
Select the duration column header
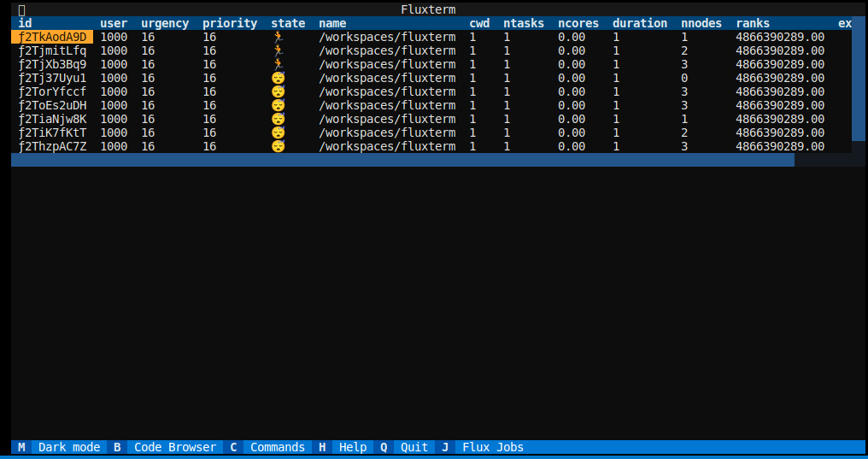pos(639,23)
